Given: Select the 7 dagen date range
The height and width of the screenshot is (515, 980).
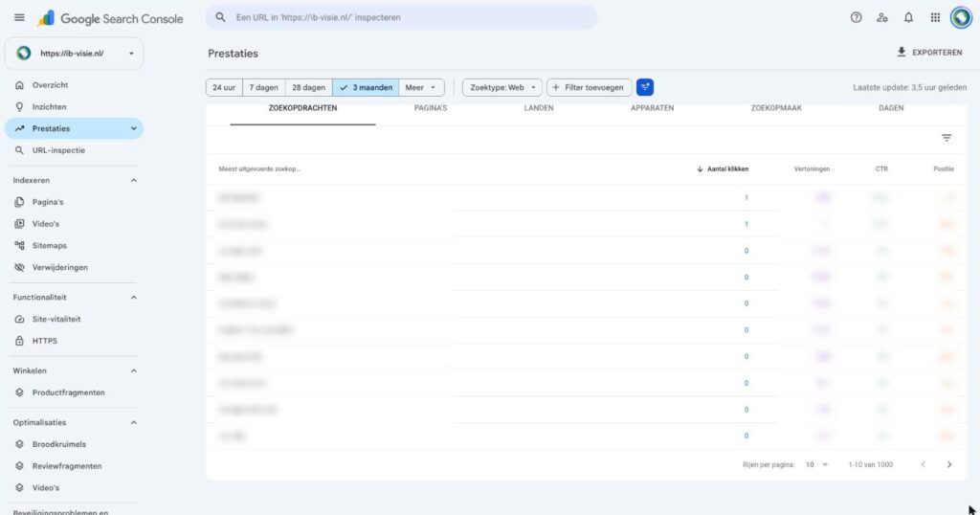Looking at the screenshot, I should (x=264, y=87).
